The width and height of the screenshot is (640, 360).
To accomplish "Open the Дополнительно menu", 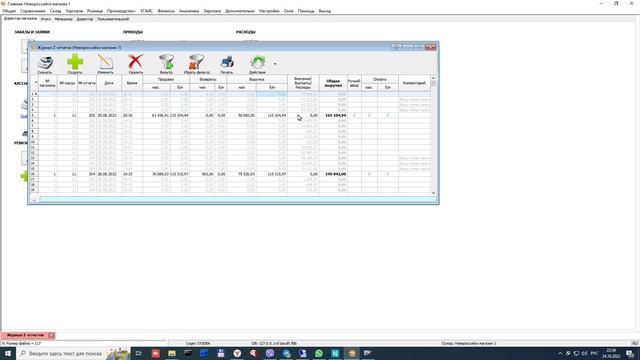I will tap(240, 11).
